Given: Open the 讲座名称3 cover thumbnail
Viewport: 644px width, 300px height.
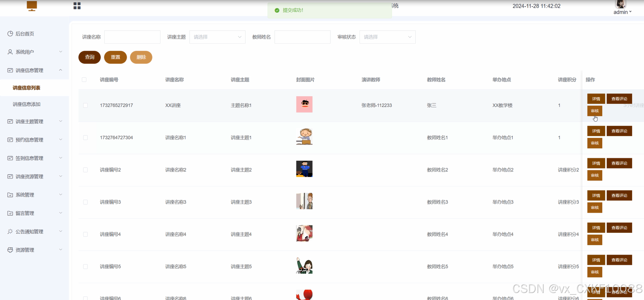Looking at the screenshot, I should point(304,201).
